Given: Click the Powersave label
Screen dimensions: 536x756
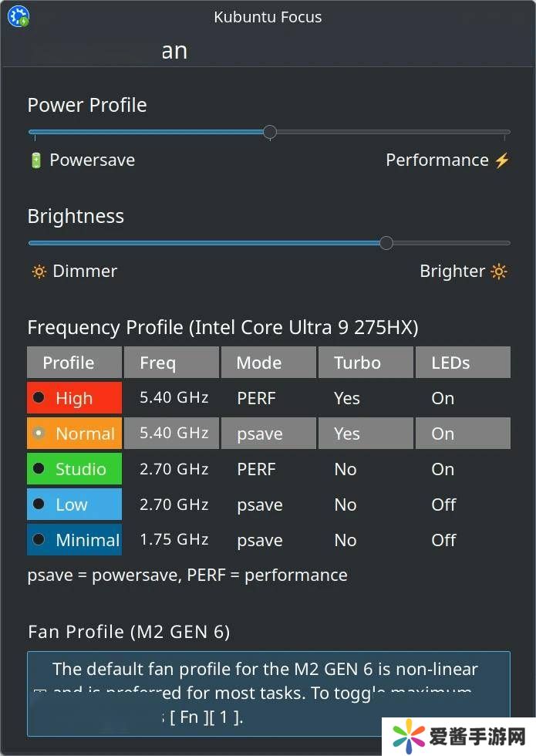Looking at the screenshot, I should click(x=92, y=160).
